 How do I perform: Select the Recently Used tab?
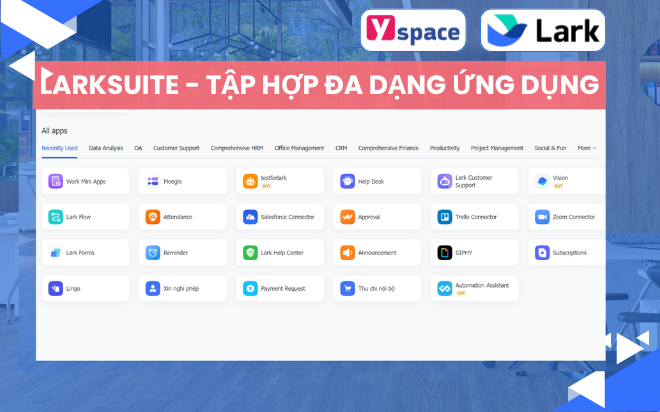59,148
